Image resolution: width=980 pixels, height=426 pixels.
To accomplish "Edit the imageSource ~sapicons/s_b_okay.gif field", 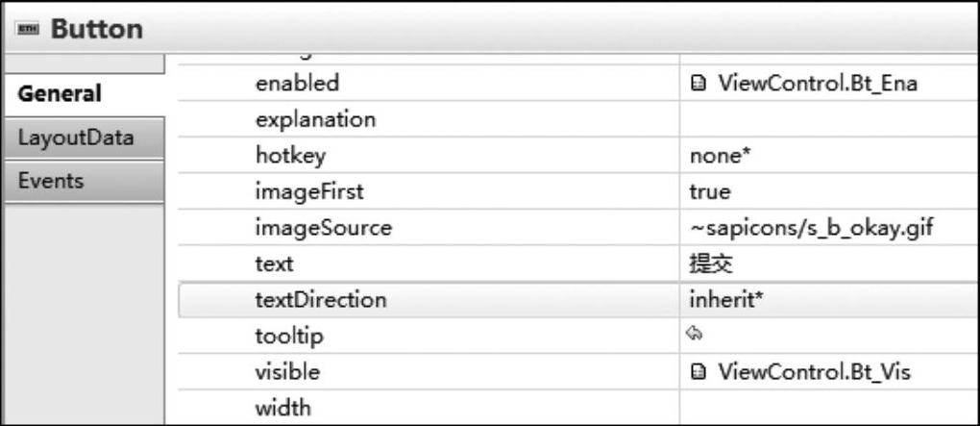I will [829, 228].
